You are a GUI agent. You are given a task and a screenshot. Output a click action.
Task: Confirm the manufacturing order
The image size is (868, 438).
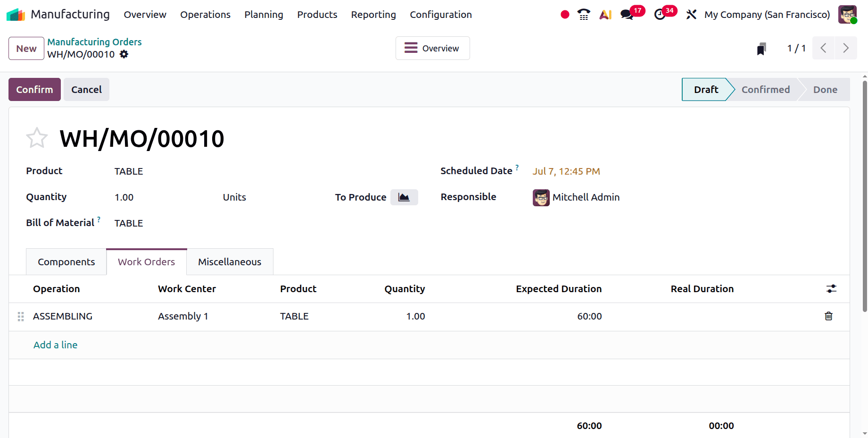pyautogui.click(x=34, y=90)
